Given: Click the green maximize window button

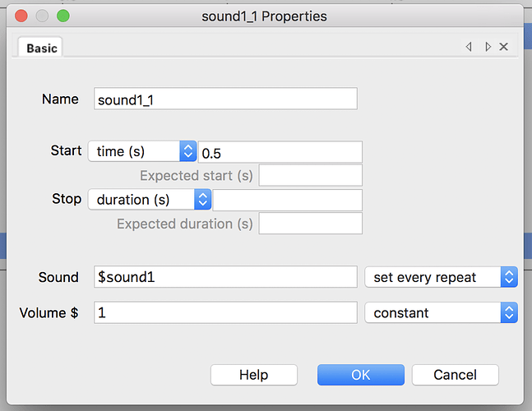Looking at the screenshot, I should point(62,16).
